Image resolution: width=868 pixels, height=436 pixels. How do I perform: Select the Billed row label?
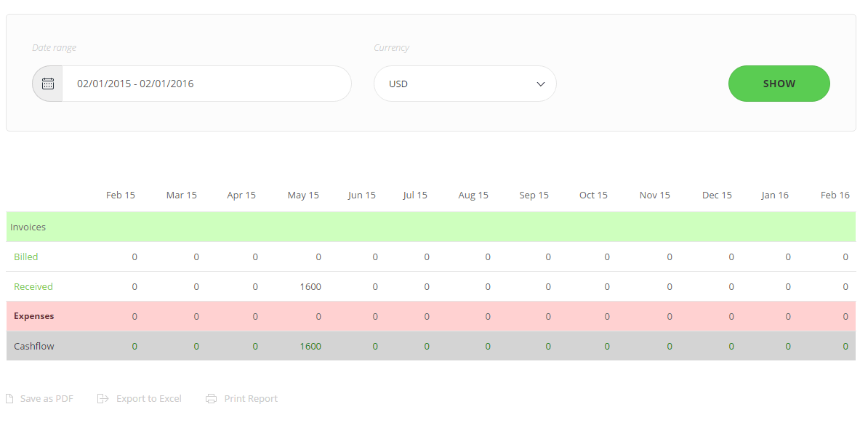coord(25,257)
